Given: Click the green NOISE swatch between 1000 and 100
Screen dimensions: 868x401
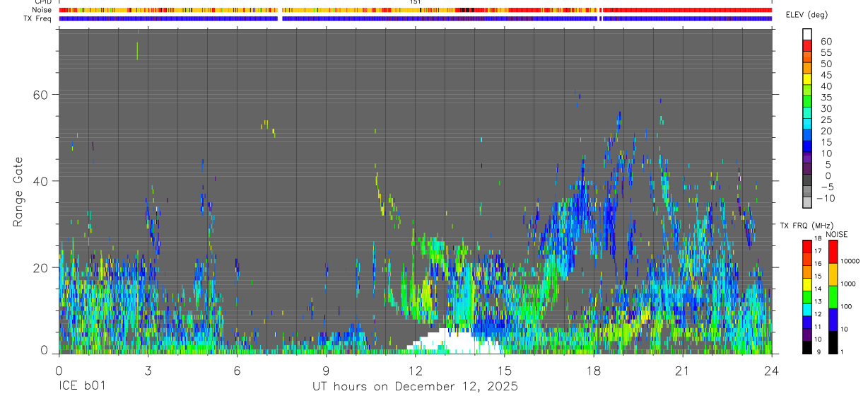Looking at the screenshot, I should click(x=833, y=297).
